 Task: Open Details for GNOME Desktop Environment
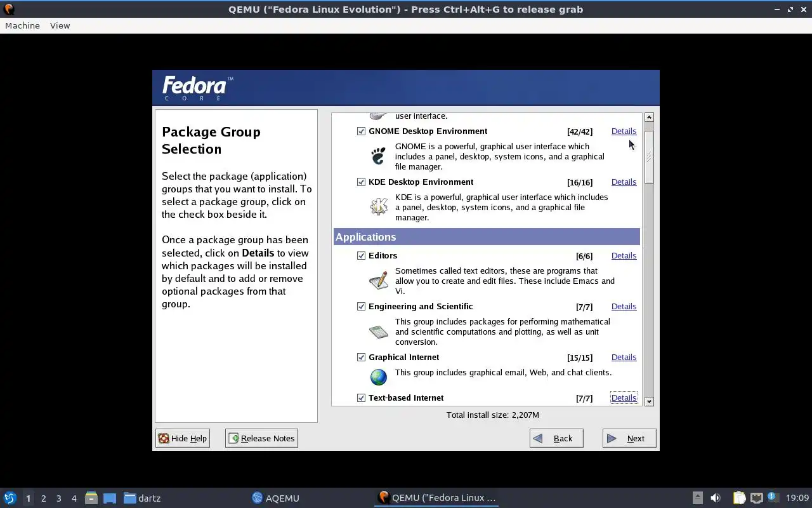624,131
